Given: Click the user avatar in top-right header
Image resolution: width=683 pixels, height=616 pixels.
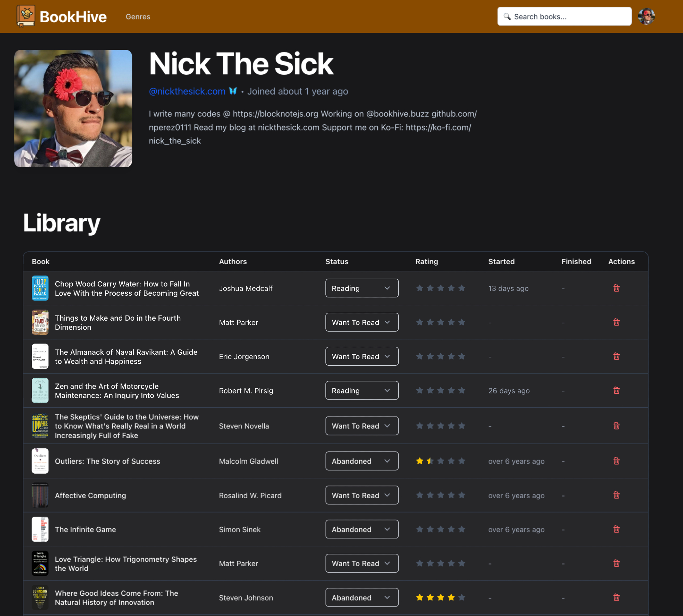Looking at the screenshot, I should [646, 16].
